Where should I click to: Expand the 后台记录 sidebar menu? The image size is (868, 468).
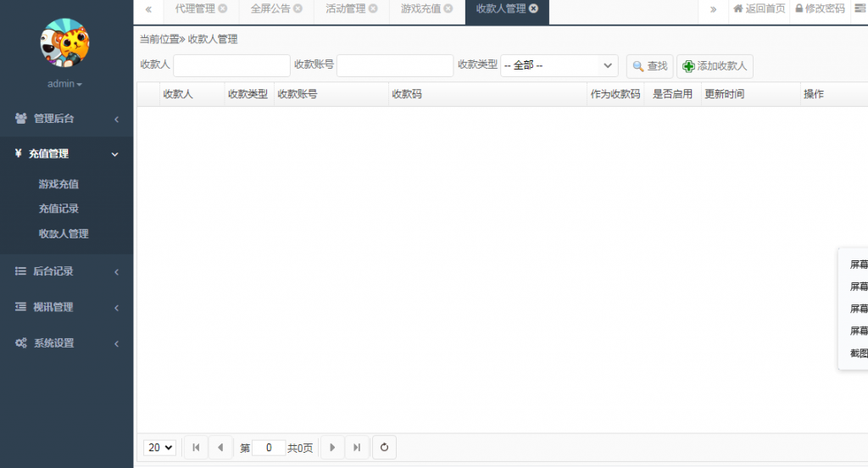tap(66, 271)
